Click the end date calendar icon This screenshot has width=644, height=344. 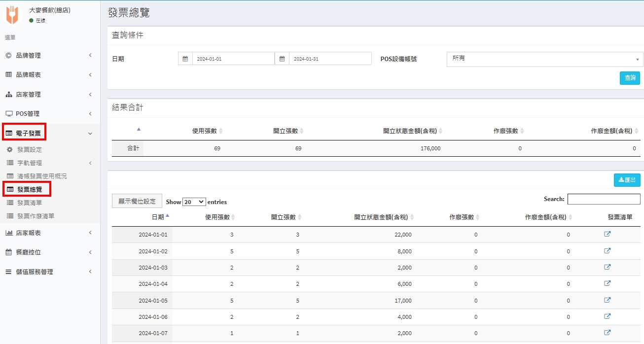282,59
